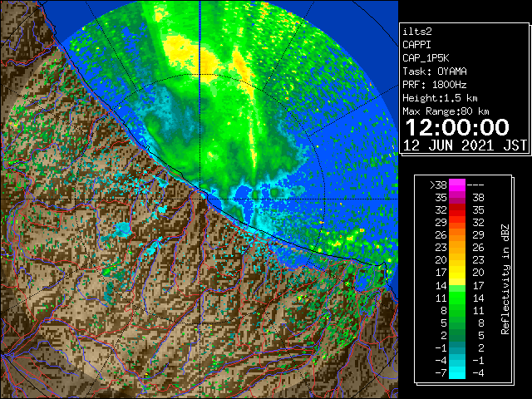Viewport: 532px width, 399px height.
Task: Click the '---' legend entry
Action: (475, 185)
